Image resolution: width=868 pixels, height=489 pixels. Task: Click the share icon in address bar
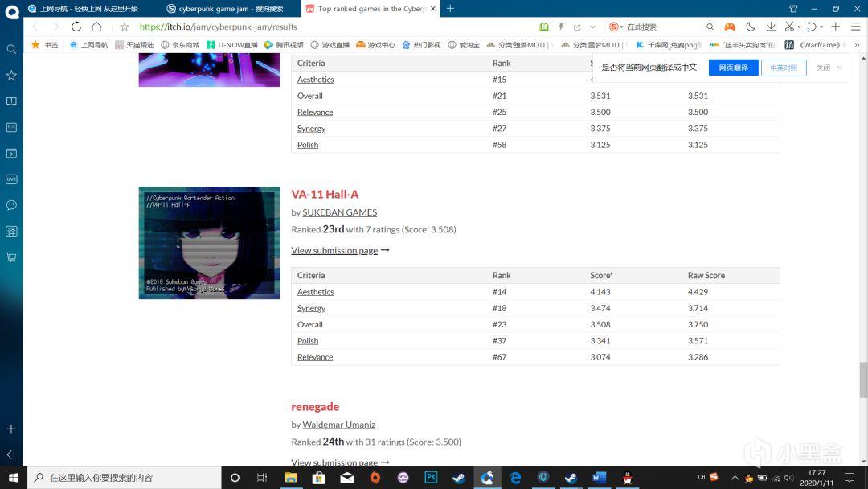pos(577,27)
